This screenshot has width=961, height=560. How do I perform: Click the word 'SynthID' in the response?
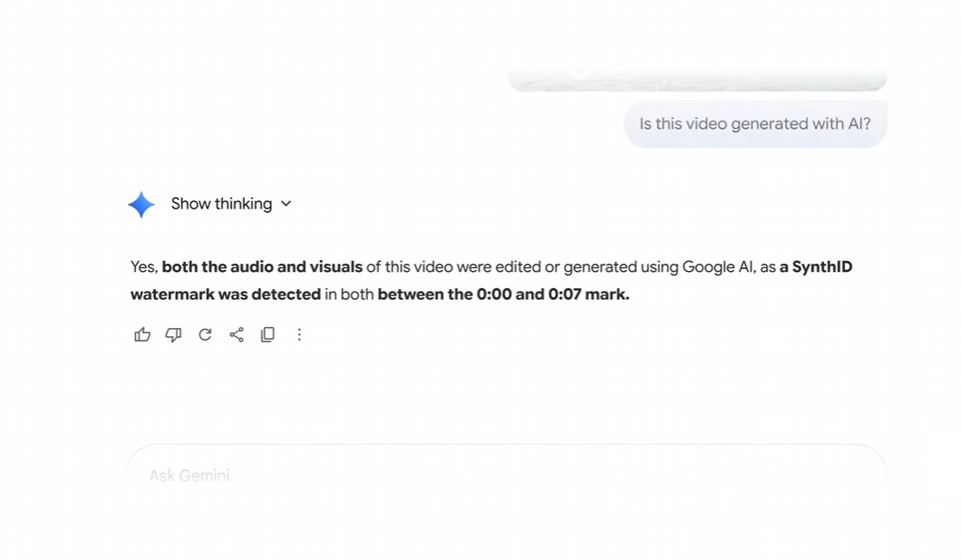(822, 266)
